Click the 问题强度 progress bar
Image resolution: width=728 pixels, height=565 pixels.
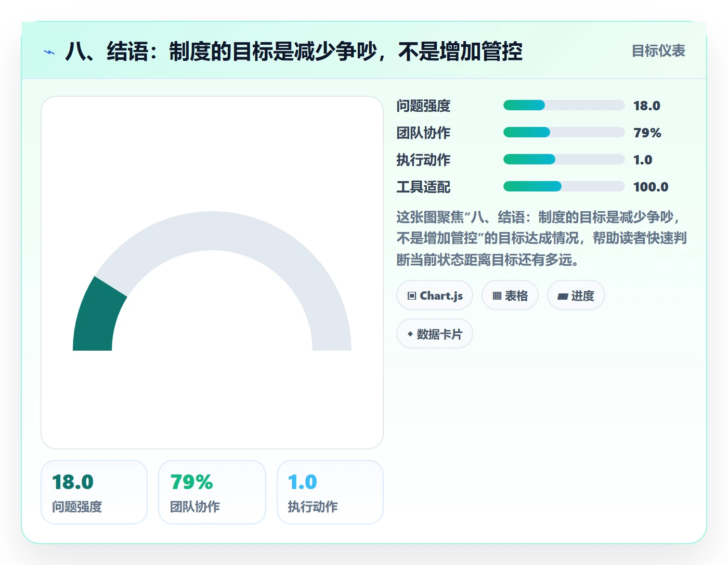[x=564, y=106]
